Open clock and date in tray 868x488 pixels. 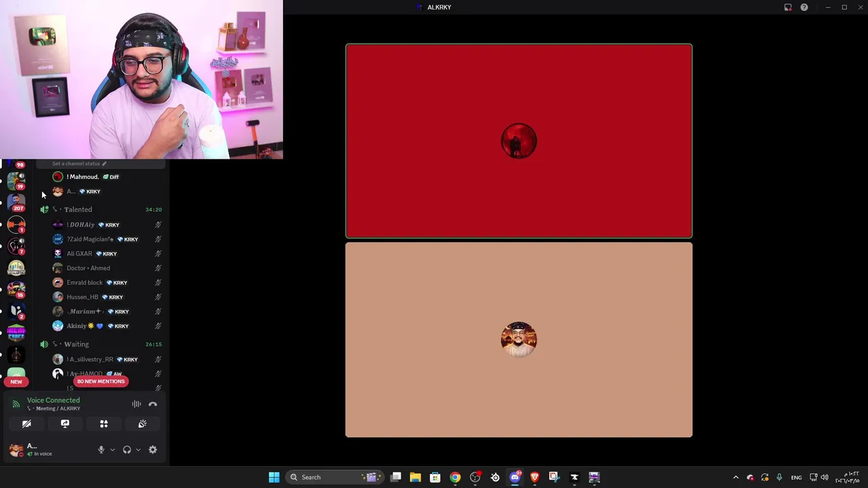coord(848,477)
